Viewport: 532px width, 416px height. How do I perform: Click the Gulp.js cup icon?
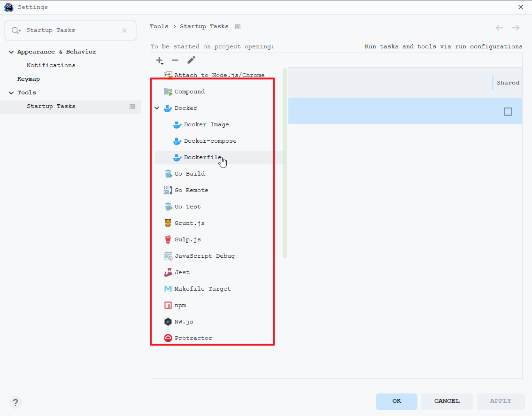(x=168, y=239)
